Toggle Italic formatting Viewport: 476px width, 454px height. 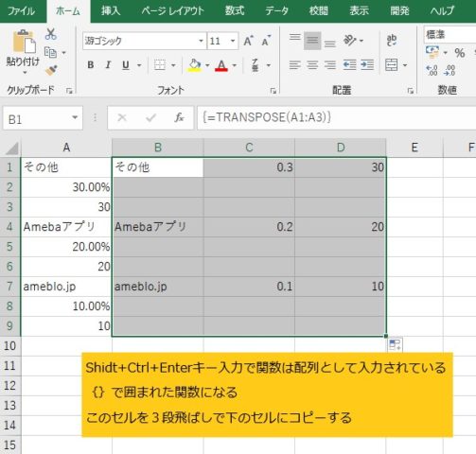tap(108, 65)
